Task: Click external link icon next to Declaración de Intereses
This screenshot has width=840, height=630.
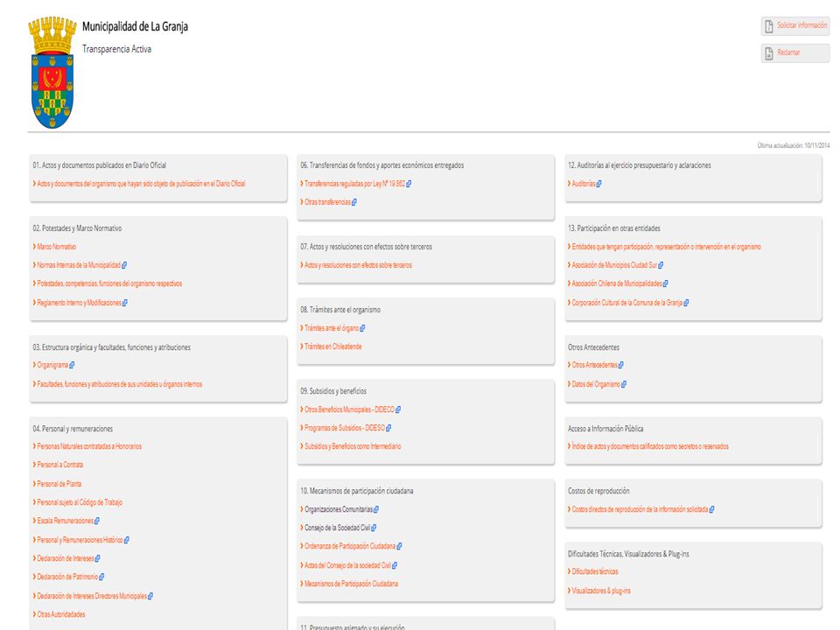Action: [x=97, y=558]
